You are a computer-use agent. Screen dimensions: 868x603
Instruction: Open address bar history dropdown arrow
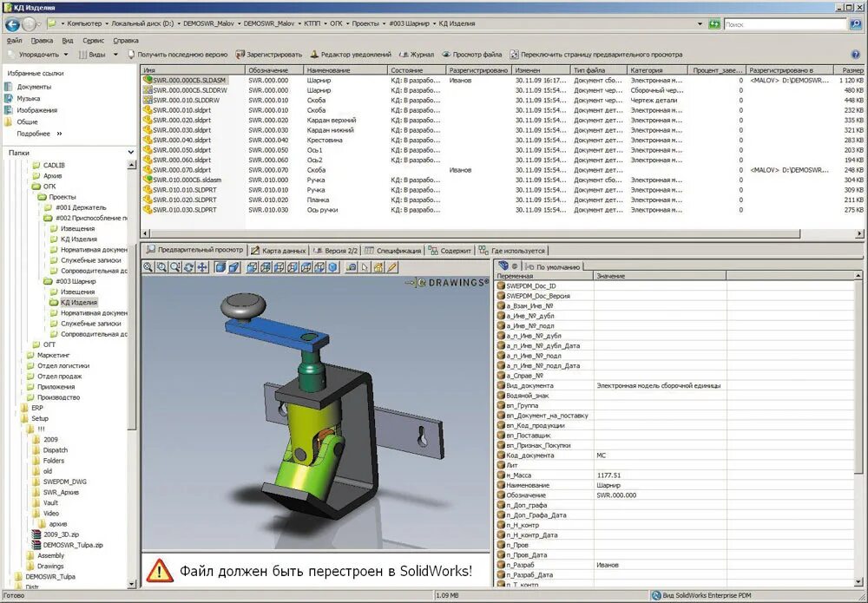pos(700,23)
